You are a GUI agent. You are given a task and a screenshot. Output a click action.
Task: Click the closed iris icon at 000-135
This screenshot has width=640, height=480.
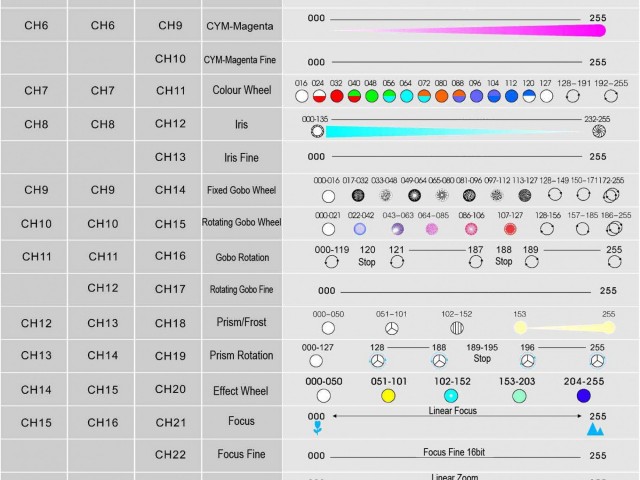click(317, 131)
